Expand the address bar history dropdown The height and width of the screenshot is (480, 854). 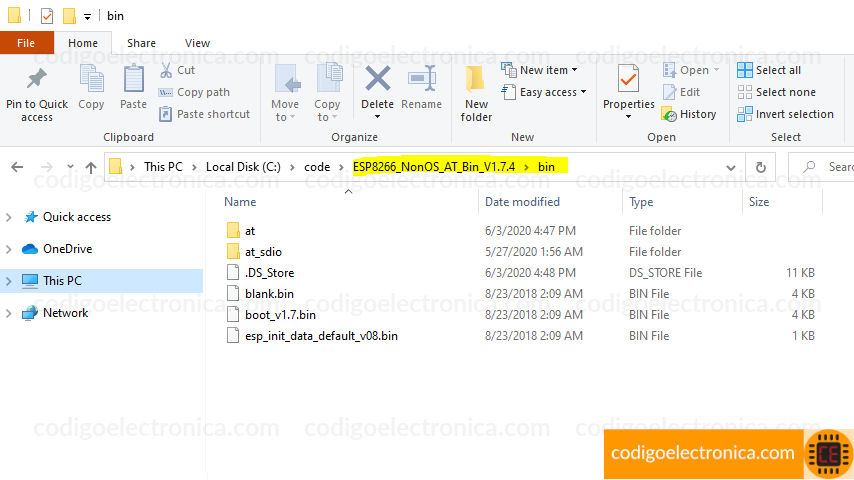731,167
